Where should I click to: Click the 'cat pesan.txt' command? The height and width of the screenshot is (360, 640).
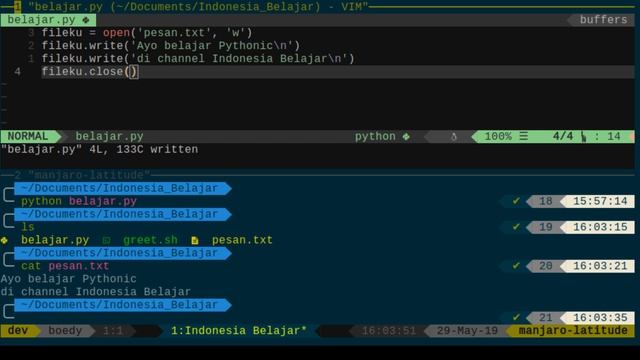point(65,266)
